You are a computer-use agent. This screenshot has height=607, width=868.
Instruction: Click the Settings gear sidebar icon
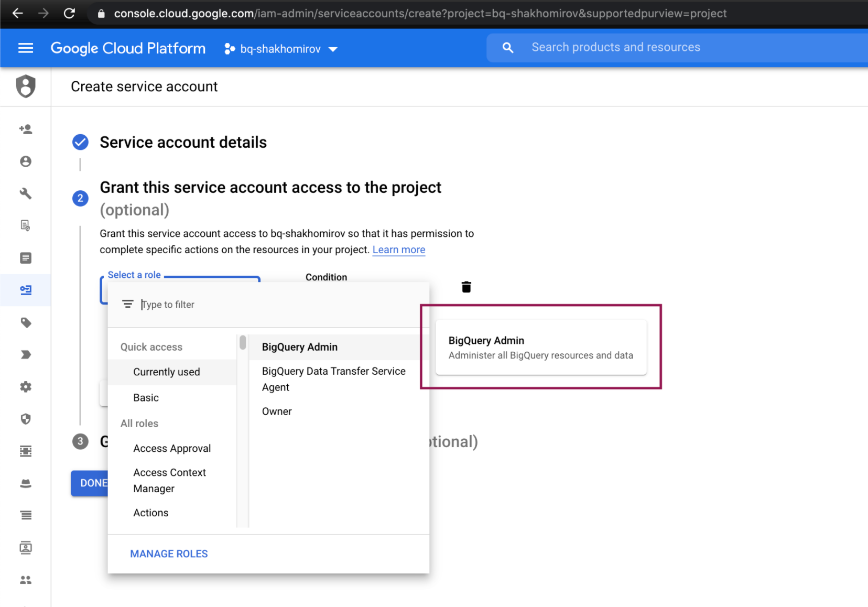[x=26, y=387]
